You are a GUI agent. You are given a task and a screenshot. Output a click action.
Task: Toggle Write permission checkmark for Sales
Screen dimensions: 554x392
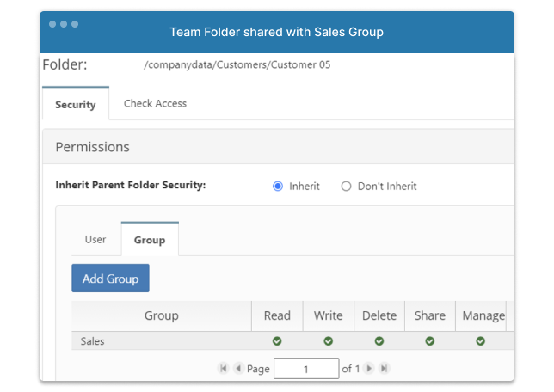click(x=329, y=340)
